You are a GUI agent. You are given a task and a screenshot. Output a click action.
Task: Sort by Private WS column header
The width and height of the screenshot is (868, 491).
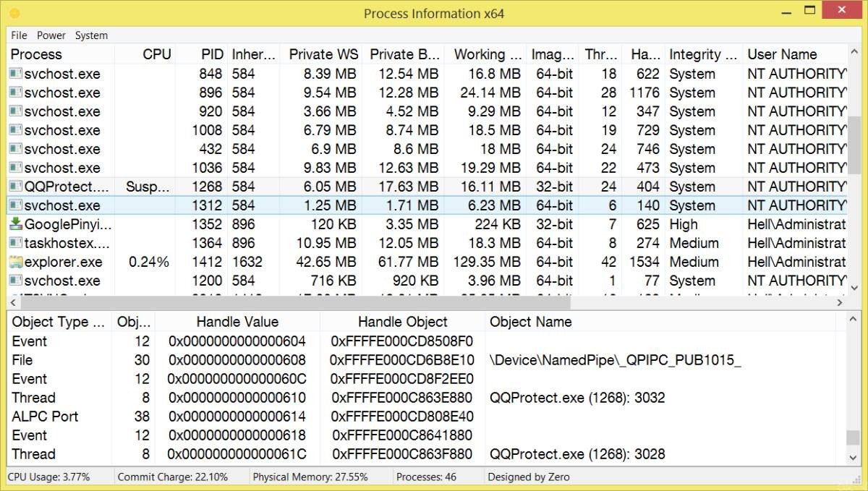(x=323, y=54)
